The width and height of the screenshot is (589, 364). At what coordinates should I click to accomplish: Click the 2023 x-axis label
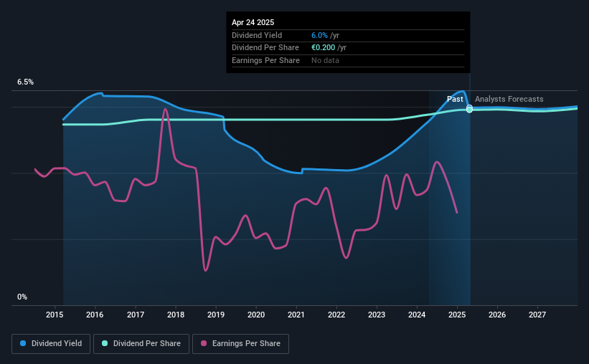pyautogui.click(x=377, y=315)
